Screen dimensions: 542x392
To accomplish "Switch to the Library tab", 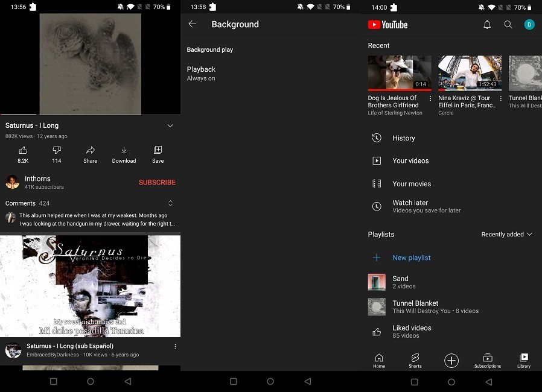I will click(524, 361).
